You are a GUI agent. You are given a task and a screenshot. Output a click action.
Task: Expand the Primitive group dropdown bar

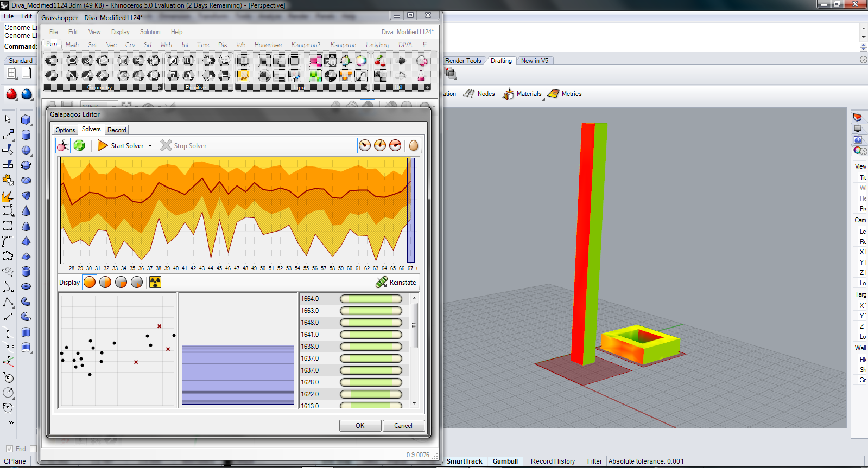click(199, 88)
